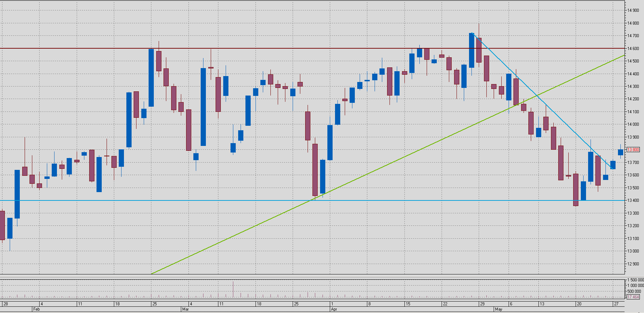The height and width of the screenshot is (313, 644).
Task: Click the 14 500 price axis label
Action: pos(633,61)
